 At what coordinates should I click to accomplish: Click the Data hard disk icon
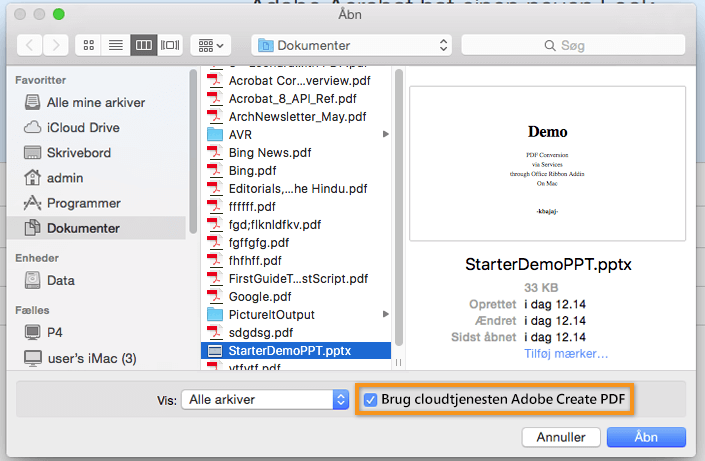32,280
